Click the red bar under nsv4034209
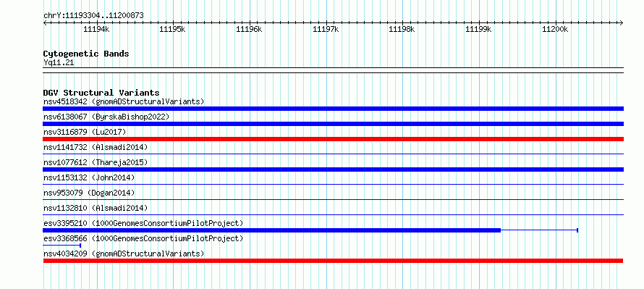Screen dimensions: 644x289 [x=333, y=261]
